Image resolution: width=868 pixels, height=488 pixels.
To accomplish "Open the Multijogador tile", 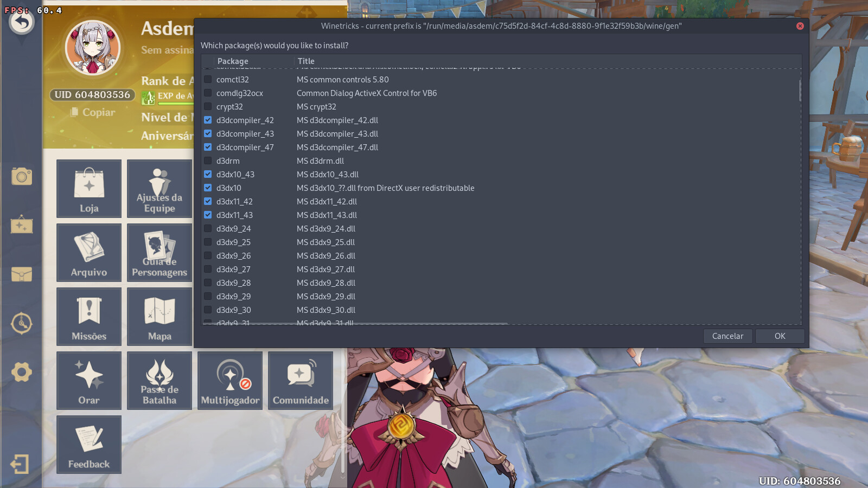I will pyautogui.click(x=230, y=381).
